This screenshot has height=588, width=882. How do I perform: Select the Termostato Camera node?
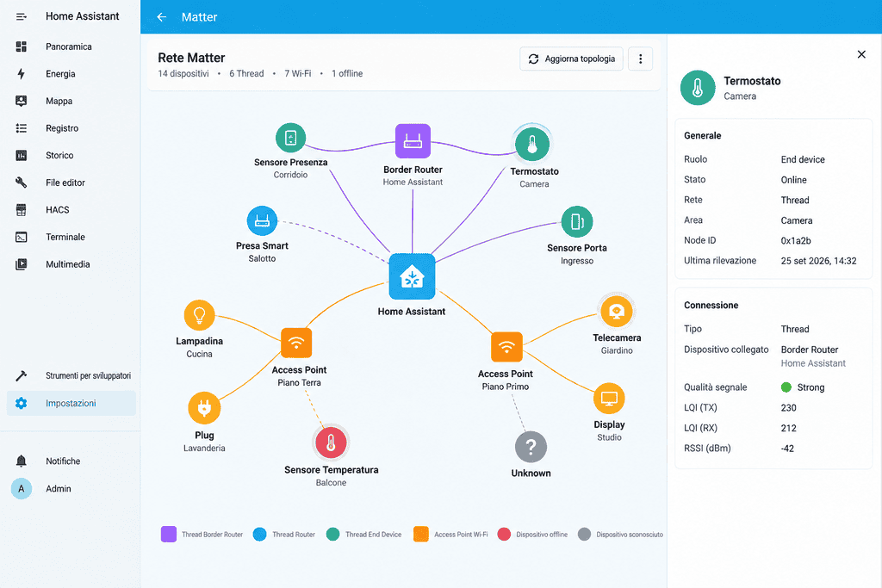tap(532, 144)
